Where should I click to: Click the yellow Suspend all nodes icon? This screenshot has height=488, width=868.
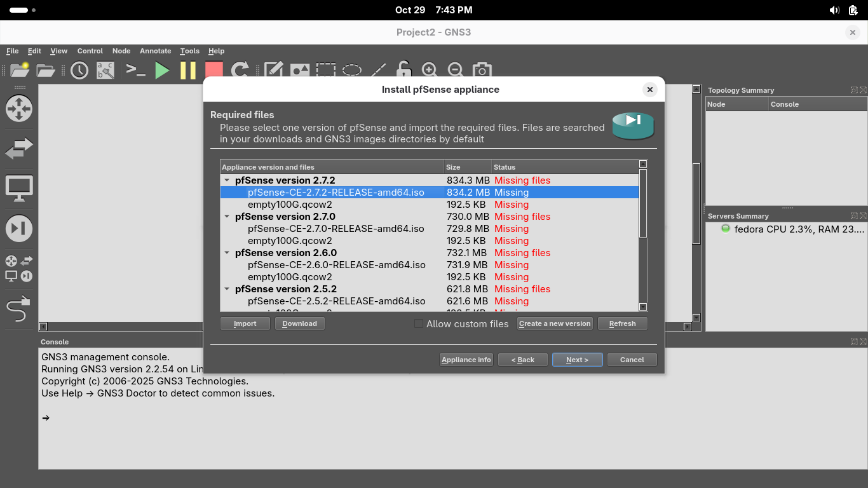point(188,70)
